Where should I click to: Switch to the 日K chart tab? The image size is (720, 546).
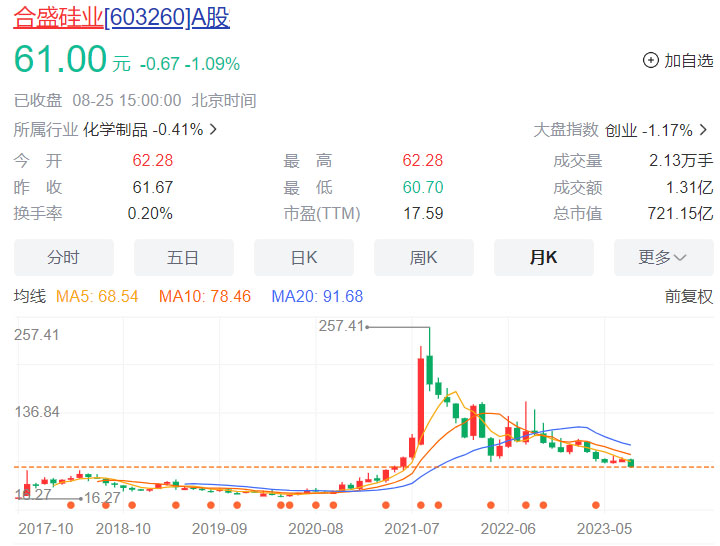[x=304, y=258]
